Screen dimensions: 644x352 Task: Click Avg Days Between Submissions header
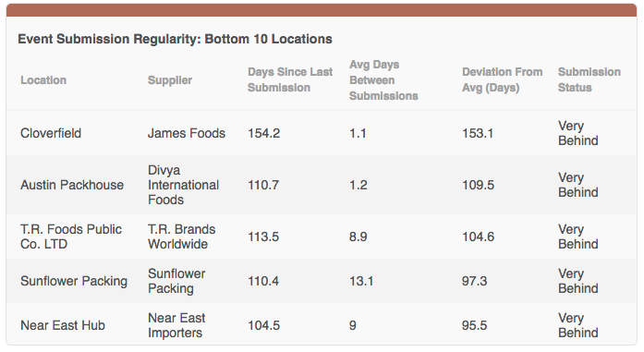pyautogui.click(x=383, y=80)
